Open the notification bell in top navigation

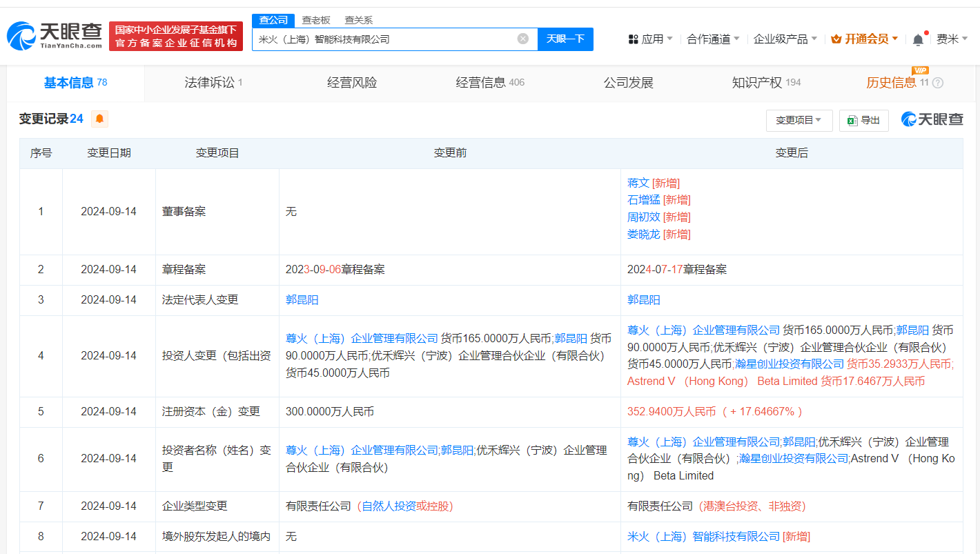917,39
